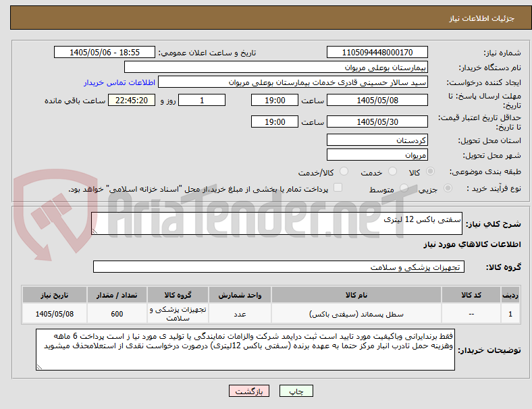Click the resize handle of description box
The image size is (532, 409).
[95, 231]
